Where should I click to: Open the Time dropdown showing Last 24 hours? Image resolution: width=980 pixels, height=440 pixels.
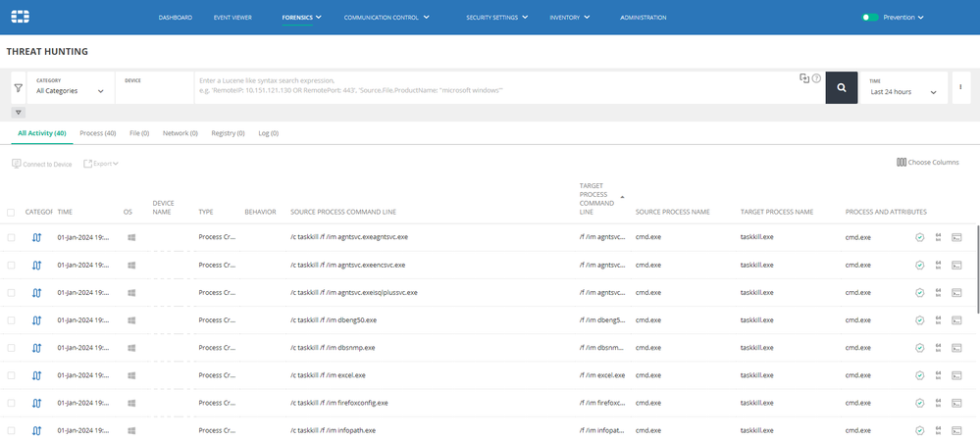(903, 91)
